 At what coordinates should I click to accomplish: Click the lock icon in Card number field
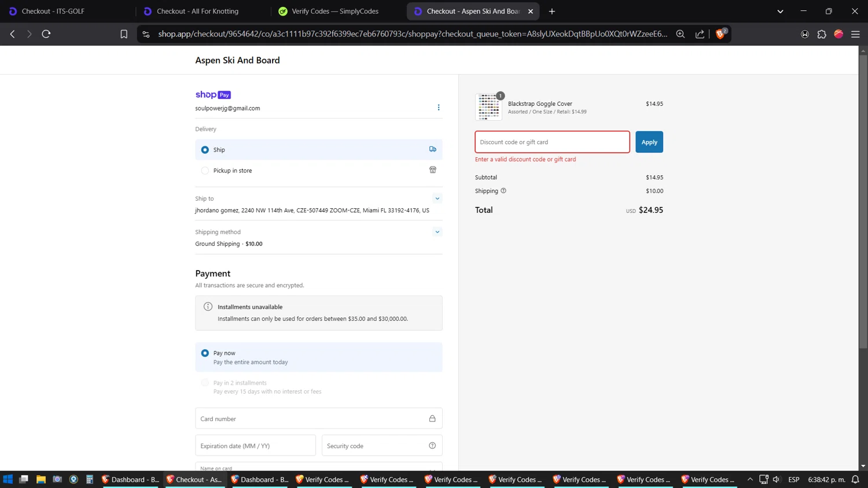tap(432, 419)
